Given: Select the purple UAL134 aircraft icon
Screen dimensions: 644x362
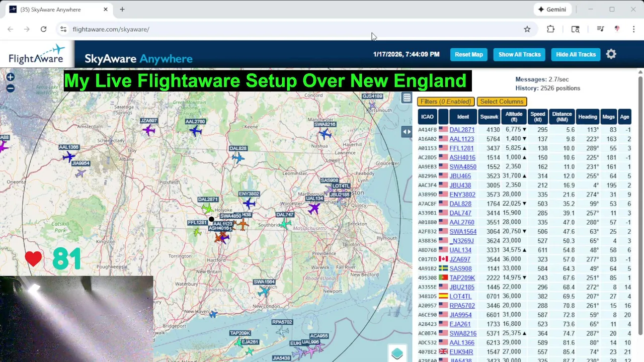Looking at the screenshot, I should click(314, 208).
